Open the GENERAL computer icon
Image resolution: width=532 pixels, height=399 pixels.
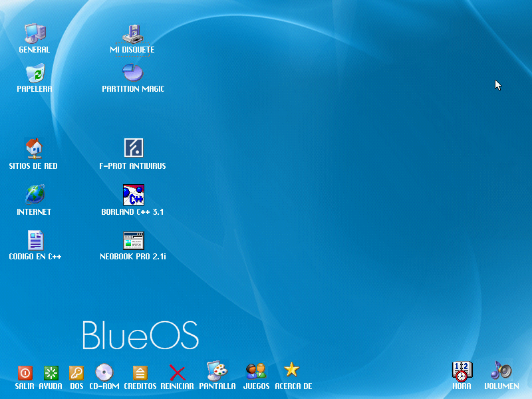tap(35, 33)
